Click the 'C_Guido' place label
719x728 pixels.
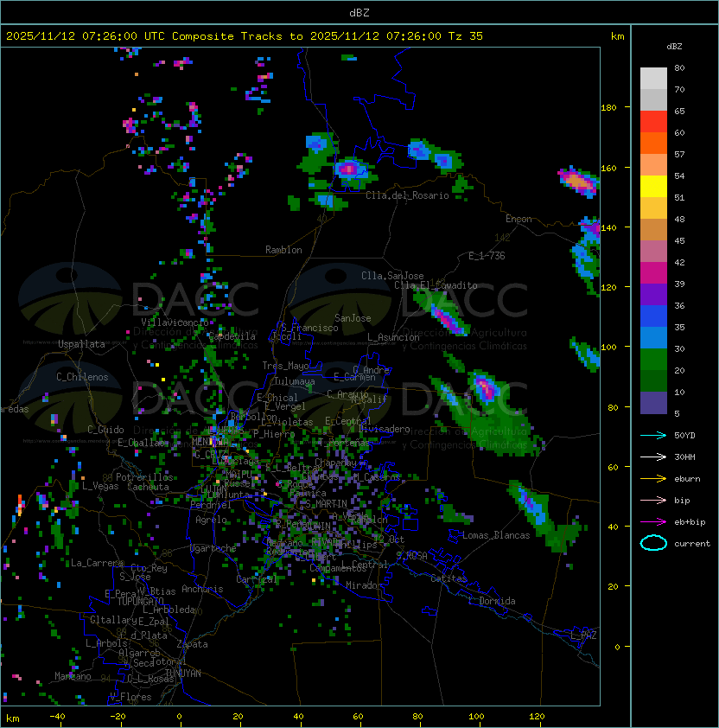(105, 430)
